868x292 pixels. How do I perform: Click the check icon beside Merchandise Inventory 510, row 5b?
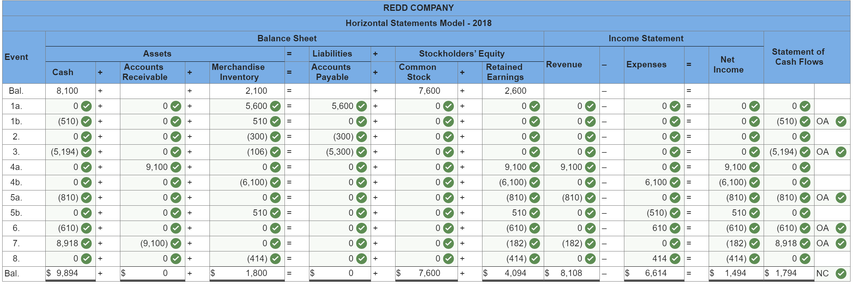point(275,213)
